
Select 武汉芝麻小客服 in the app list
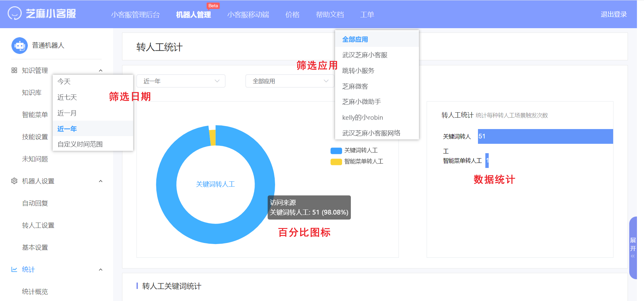pyautogui.click(x=377, y=55)
